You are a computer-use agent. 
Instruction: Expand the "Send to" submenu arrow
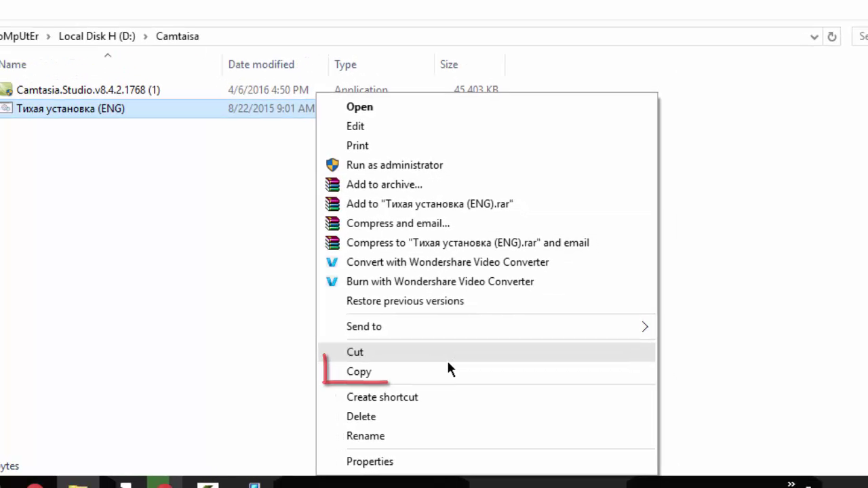coord(645,327)
